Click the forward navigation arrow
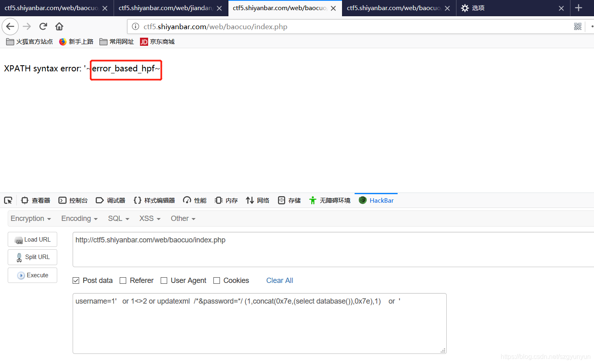The height and width of the screenshot is (364, 594). 27,26
